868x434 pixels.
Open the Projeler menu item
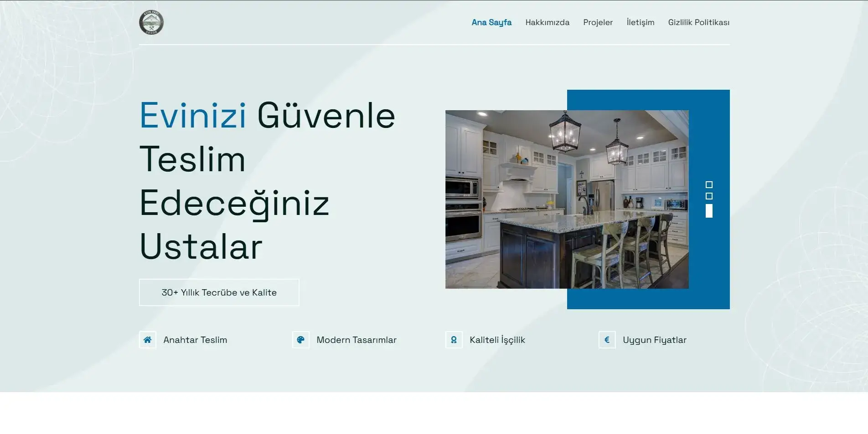[x=598, y=22]
